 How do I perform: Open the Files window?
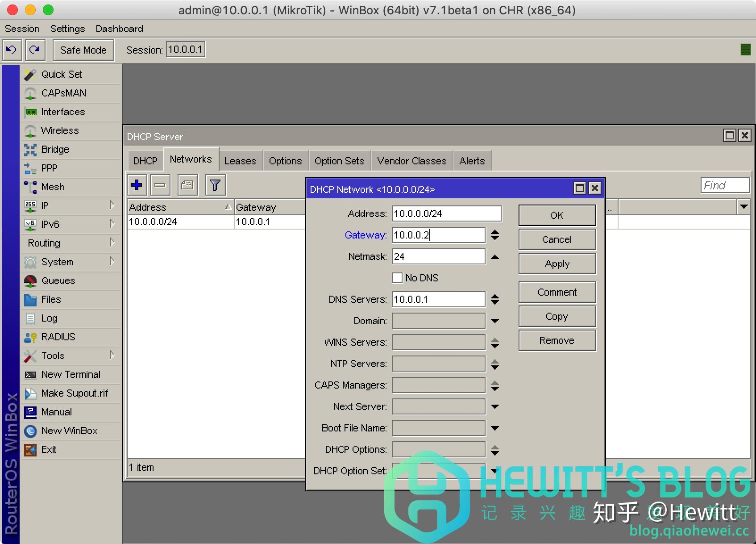pyautogui.click(x=50, y=299)
